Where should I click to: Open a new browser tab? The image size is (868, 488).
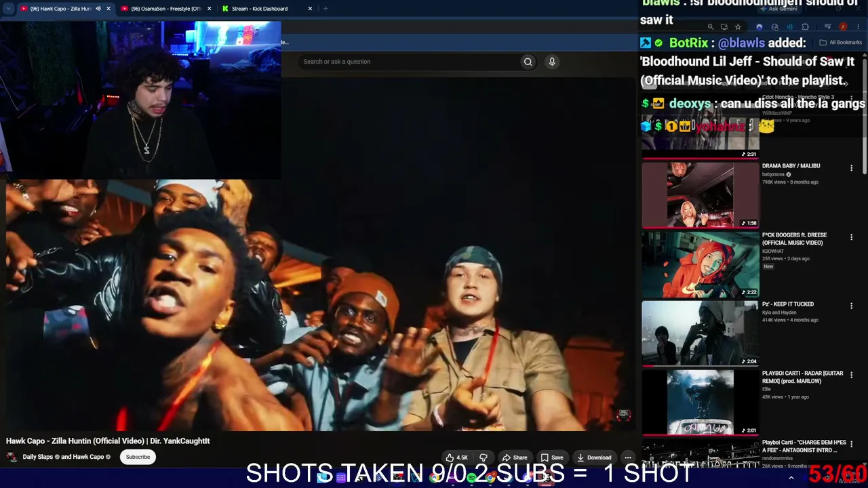[x=325, y=9]
